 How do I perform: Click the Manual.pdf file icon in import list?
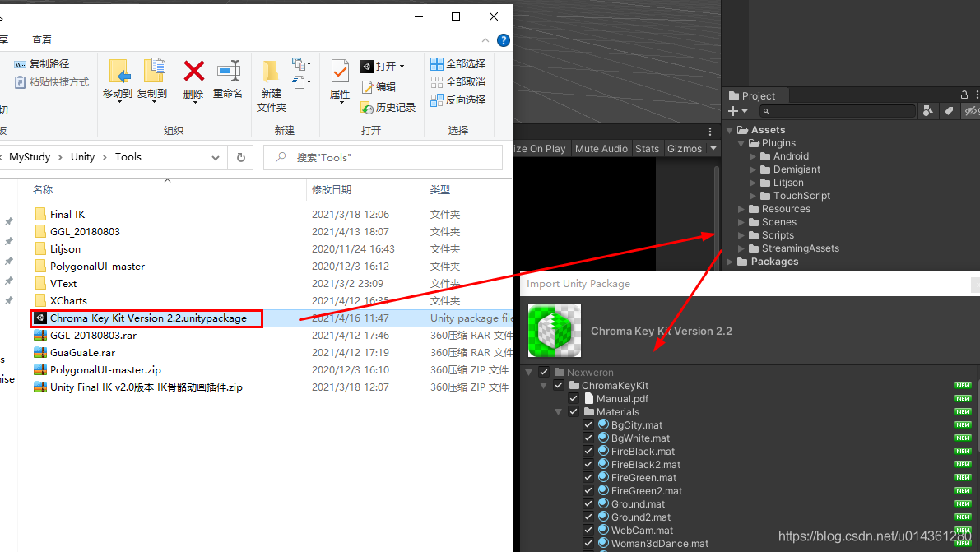(588, 398)
